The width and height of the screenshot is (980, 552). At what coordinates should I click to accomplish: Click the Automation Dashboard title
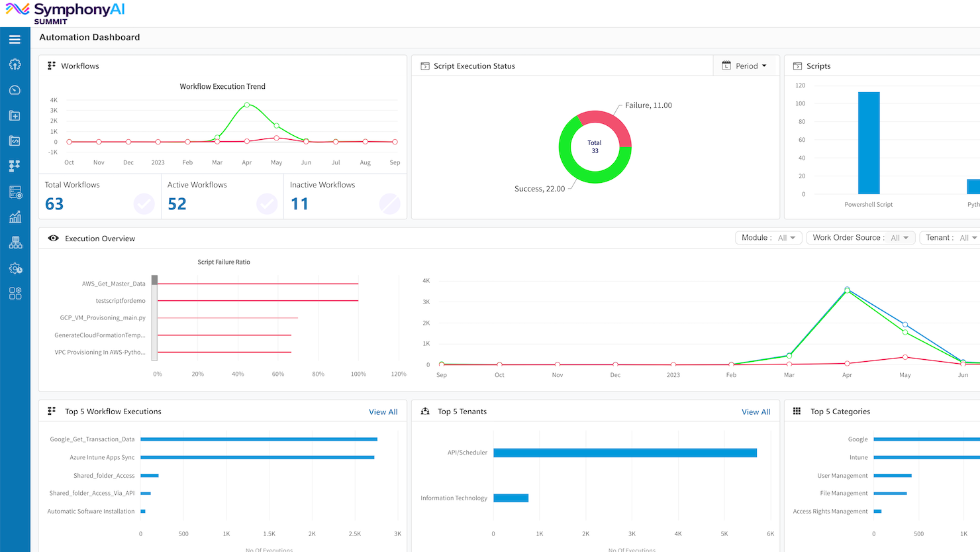coord(89,37)
